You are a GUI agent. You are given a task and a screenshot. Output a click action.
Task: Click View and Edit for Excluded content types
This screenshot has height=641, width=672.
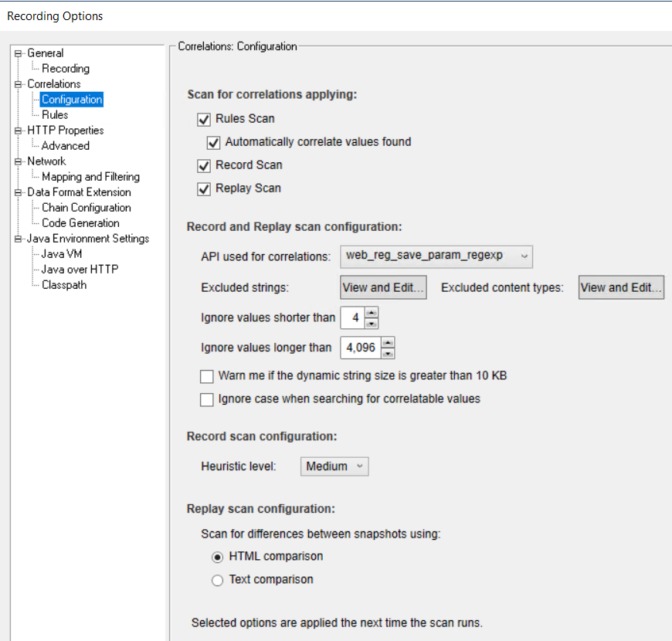pos(621,288)
